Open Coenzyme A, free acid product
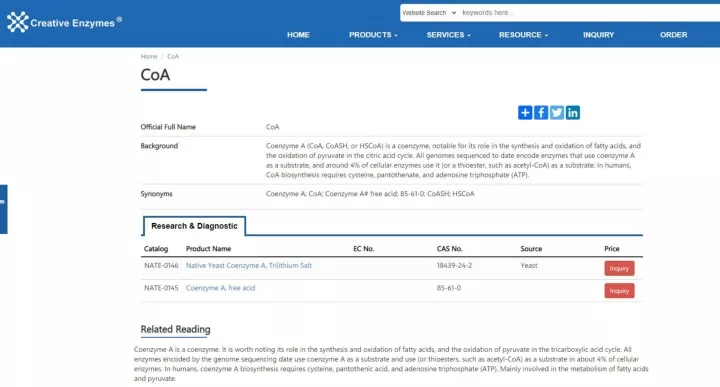The width and height of the screenshot is (720, 387). pos(220,288)
